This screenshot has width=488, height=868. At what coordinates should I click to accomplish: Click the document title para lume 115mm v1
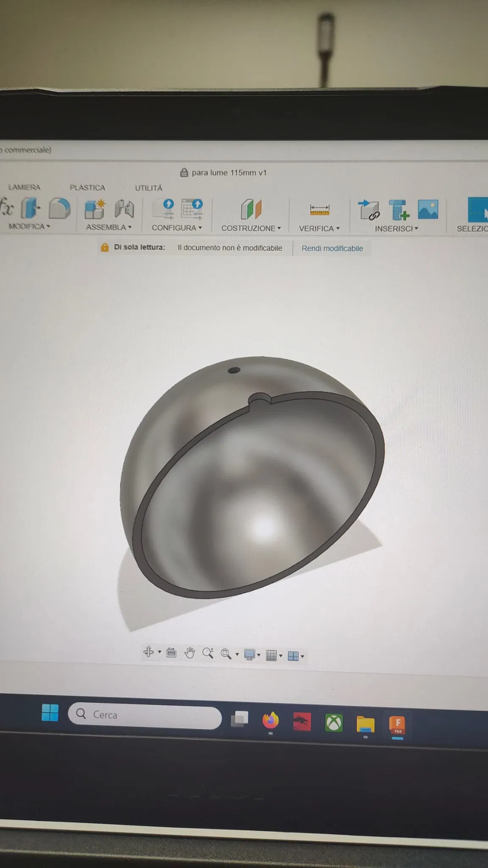pos(229,172)
